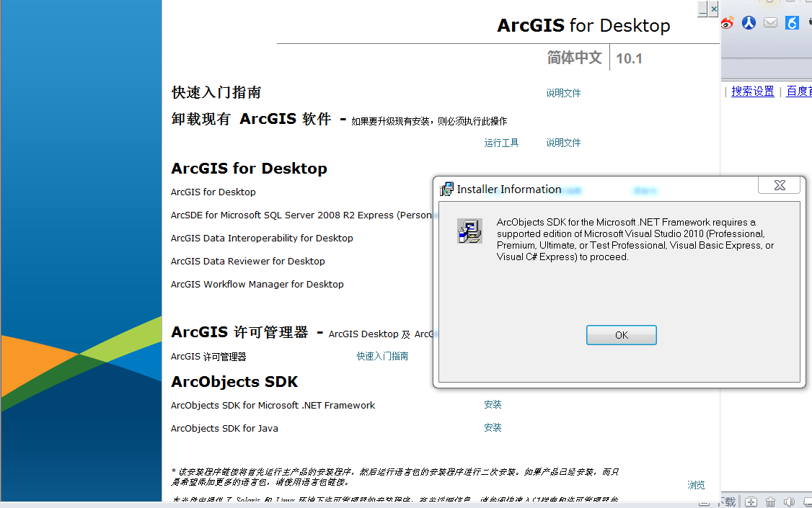Open 搜索设置 link in the browser window

(x=752, y=92)
